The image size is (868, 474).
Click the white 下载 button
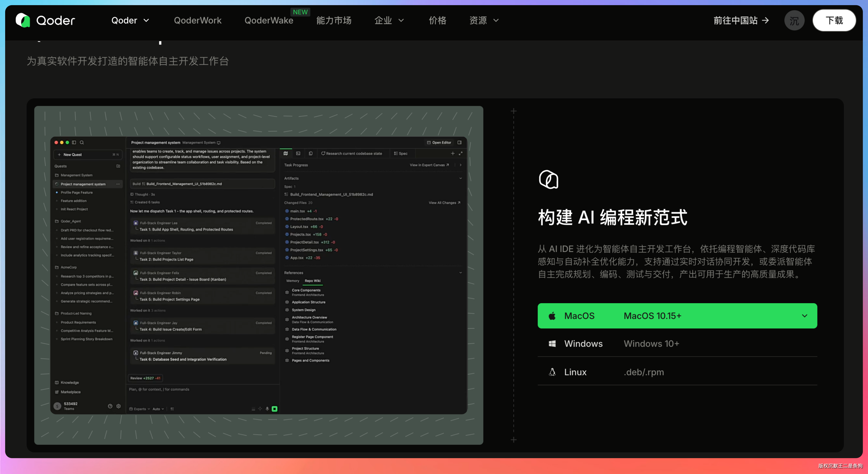click(834, 21)
